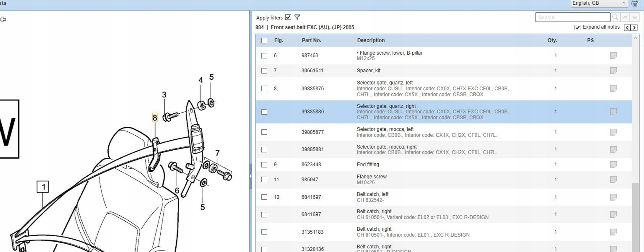Viewport: 644px width, 252px height.
Task: Click the Search input field
Action: 573,17
